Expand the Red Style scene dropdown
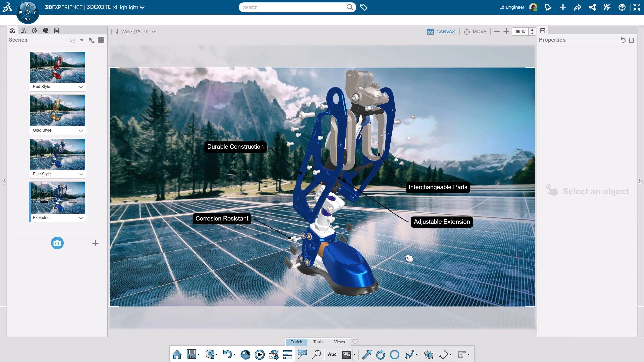Viewport: 644px width, 362px height. tap(81, 87)
